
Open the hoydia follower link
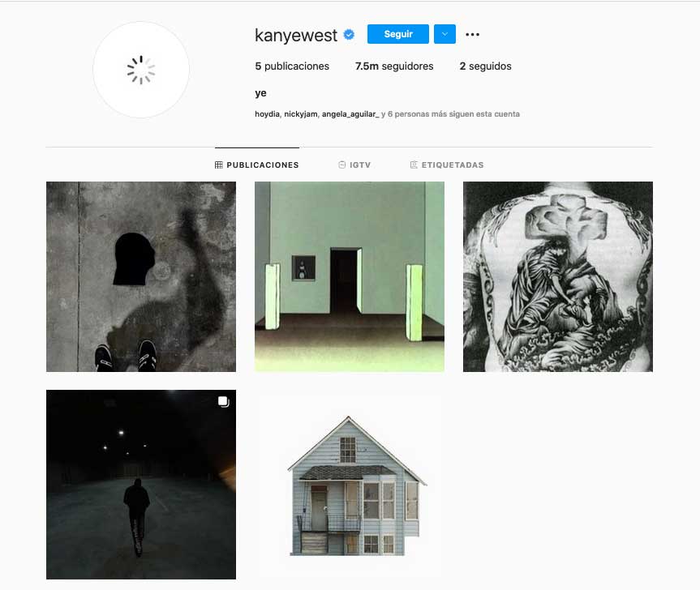pos(267,114)
